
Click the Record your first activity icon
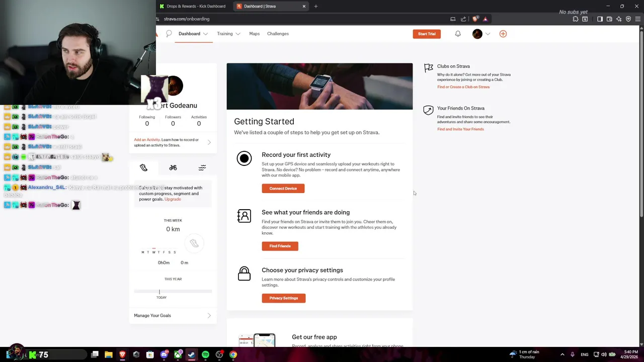point(244,158)
